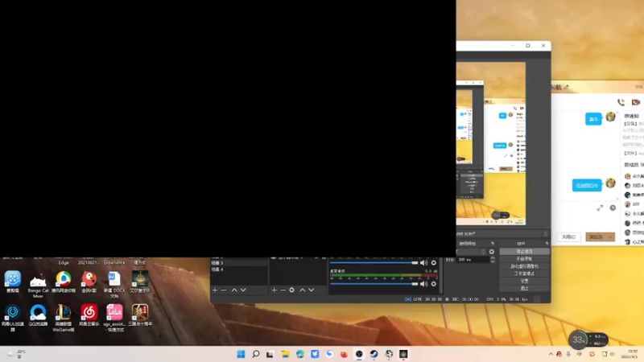Open the new DOCX document file
The width and height of the screenshot is (644, 362).
tap(114, 285)
